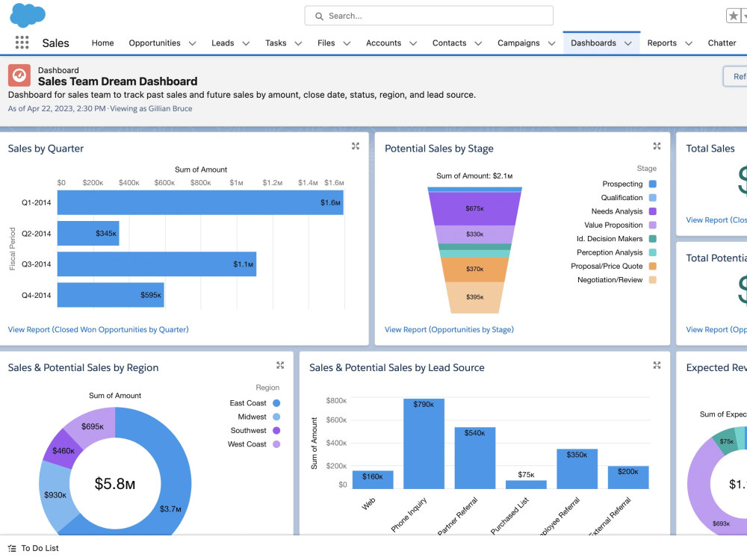This screenshot has width=747, height=560.
Task: Expand the Lead Source chart
Action: (657, 365)
